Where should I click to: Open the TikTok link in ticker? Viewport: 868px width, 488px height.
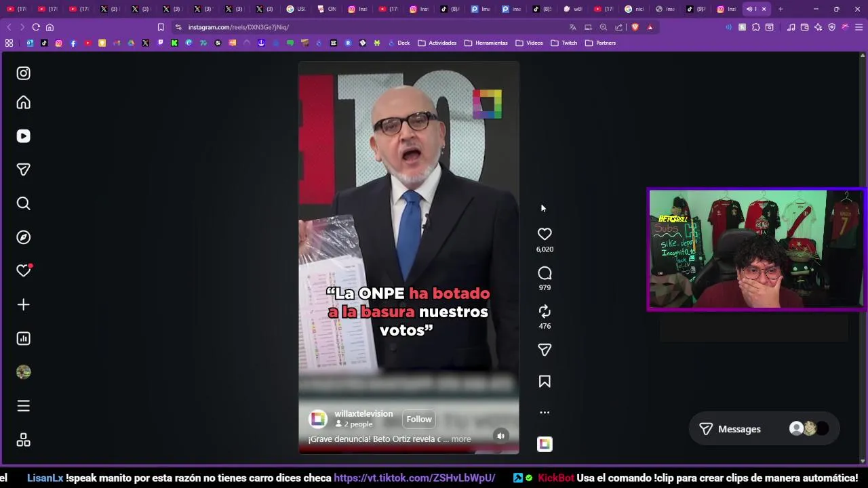(414, 478)
